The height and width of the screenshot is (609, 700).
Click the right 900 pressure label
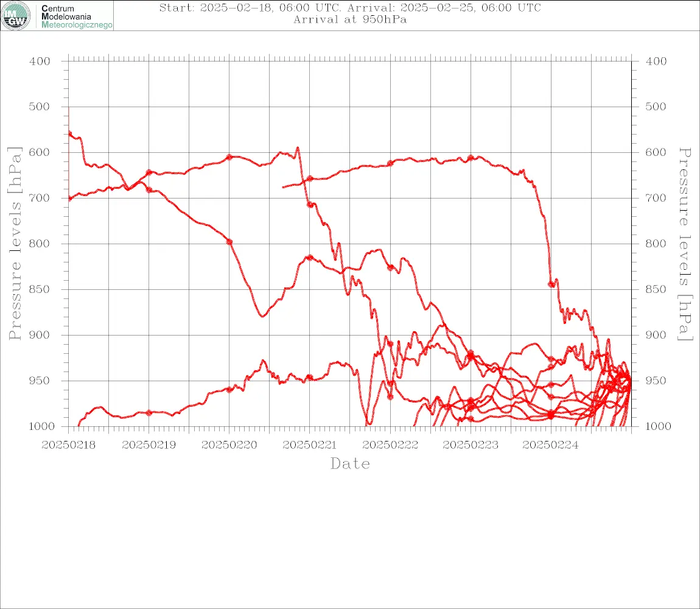pos(656,335)
